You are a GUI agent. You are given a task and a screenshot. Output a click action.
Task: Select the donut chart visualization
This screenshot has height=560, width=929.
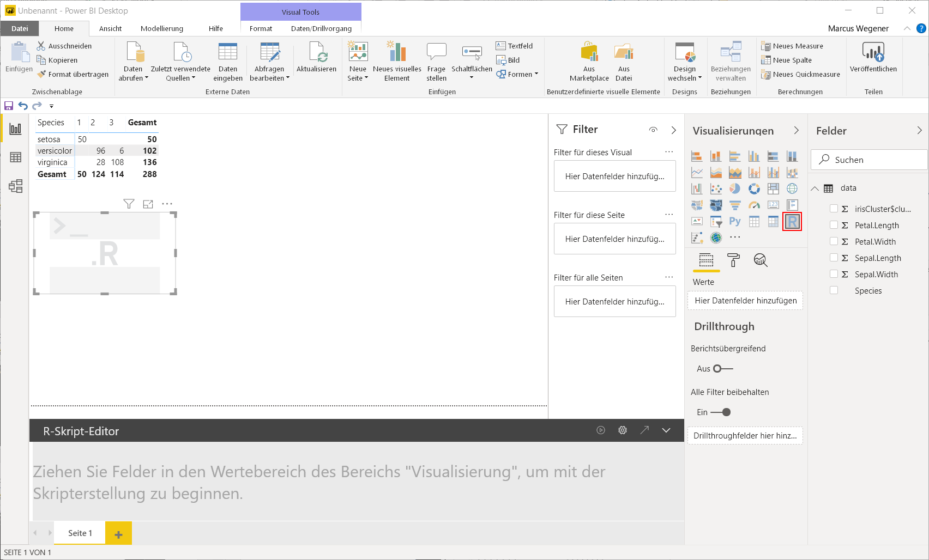pos(754,188)
